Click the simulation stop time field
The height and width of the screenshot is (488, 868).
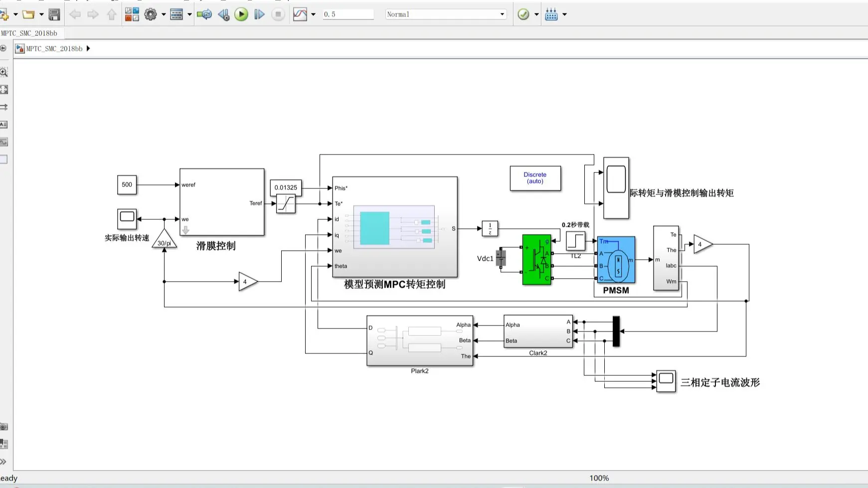[x=348, y=14]
